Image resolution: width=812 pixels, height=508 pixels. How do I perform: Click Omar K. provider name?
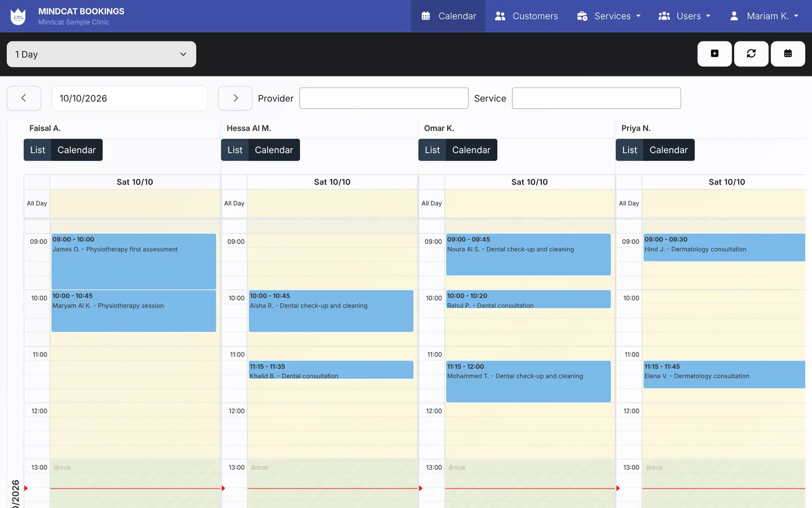(439, 128)
